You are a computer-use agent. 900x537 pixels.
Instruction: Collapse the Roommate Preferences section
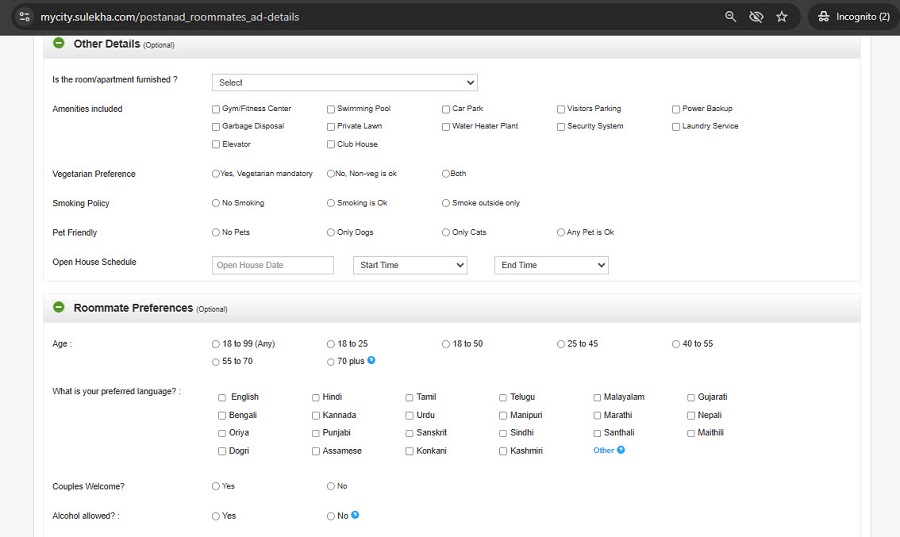59,308
